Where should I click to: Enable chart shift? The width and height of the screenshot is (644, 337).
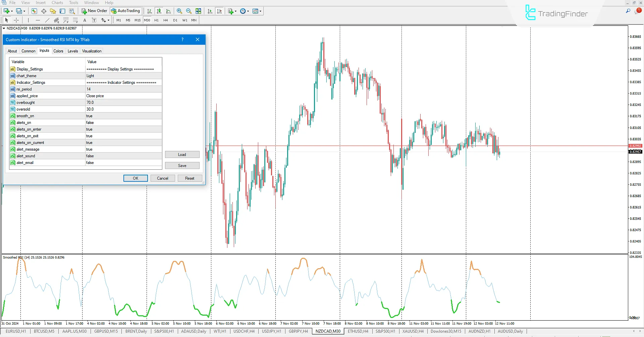click(x=220, y=11)
